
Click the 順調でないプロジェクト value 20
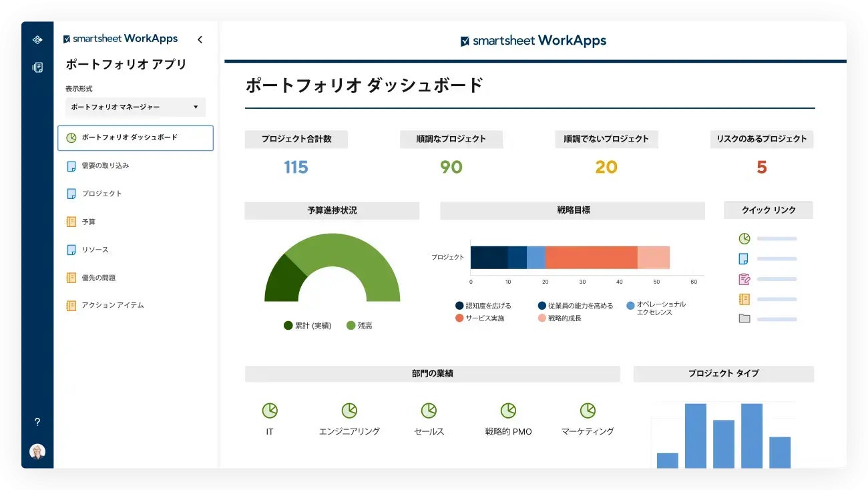pyautogui.click(x=606, y=167)
